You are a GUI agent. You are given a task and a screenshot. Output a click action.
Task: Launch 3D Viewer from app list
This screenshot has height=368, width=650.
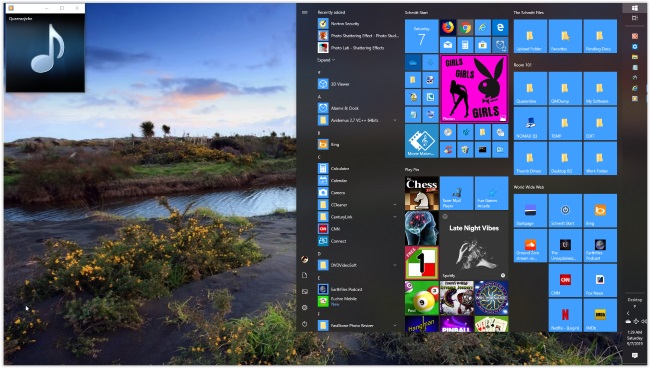[x=357, y=84]
